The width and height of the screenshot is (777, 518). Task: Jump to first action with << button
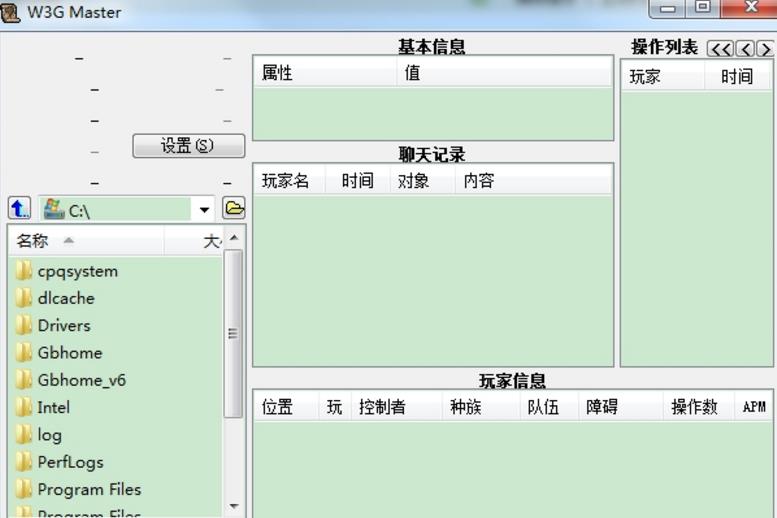pos(720,49)
